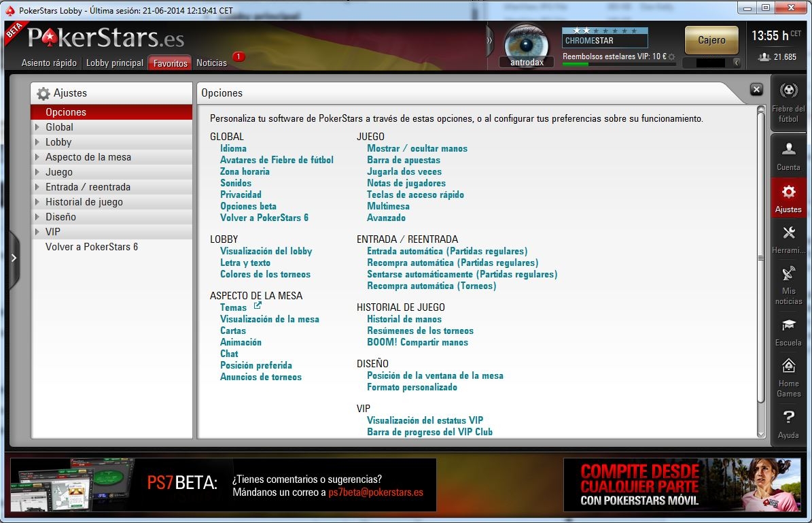Click the news notification badge

pyautogui.click(x=239, y=56)
